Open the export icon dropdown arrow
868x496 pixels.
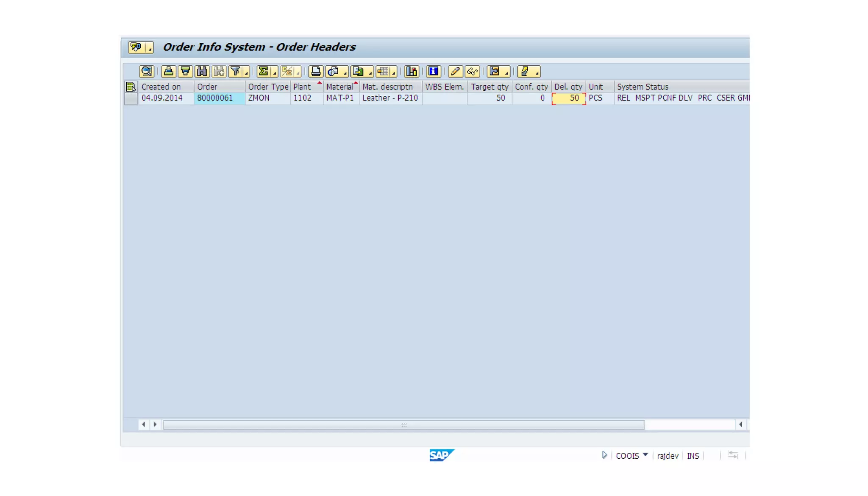click(x=370, y=74)
